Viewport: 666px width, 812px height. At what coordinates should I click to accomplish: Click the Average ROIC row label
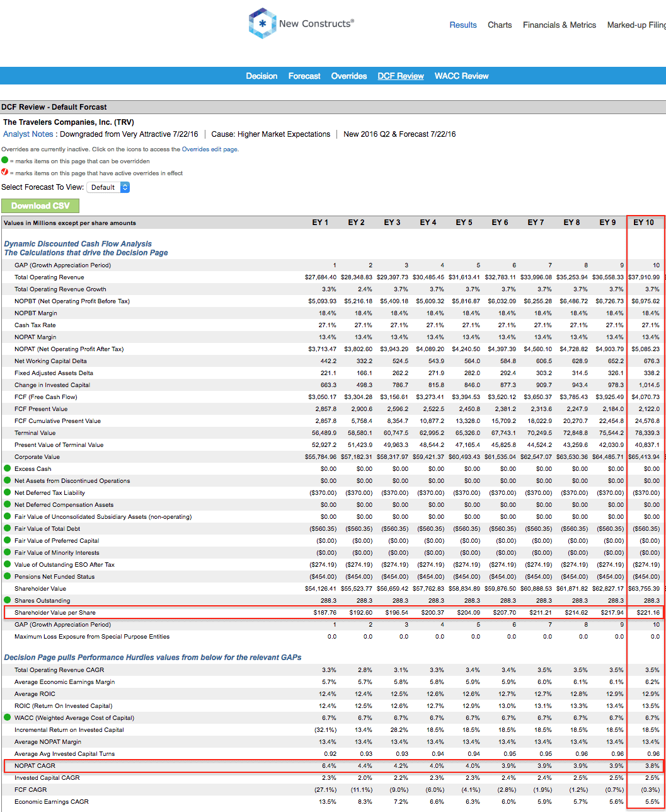tap(35, 694)
